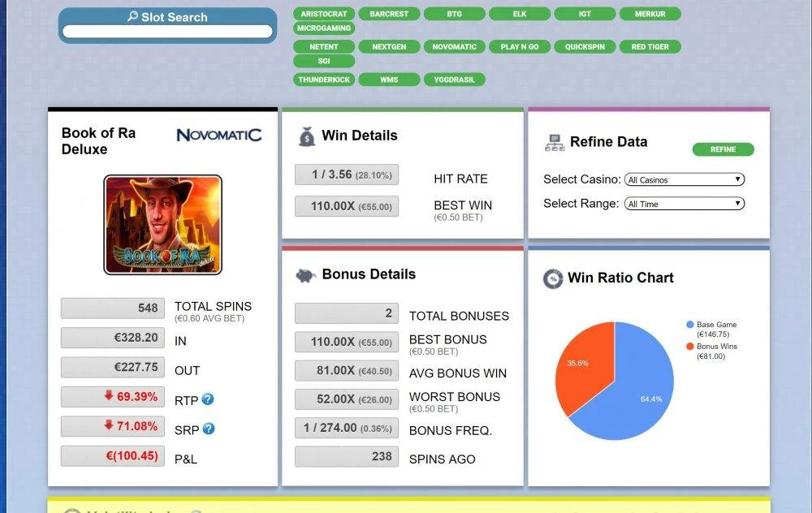Image resolution: width=812 pixels, height=513 pixels.
Task: Click the Refine Data network icon
Action: [555, 142]
